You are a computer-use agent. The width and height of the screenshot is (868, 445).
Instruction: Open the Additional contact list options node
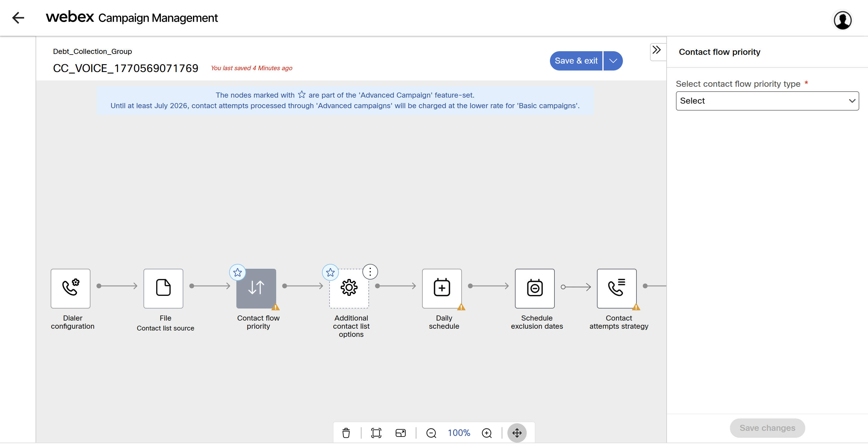349,288
